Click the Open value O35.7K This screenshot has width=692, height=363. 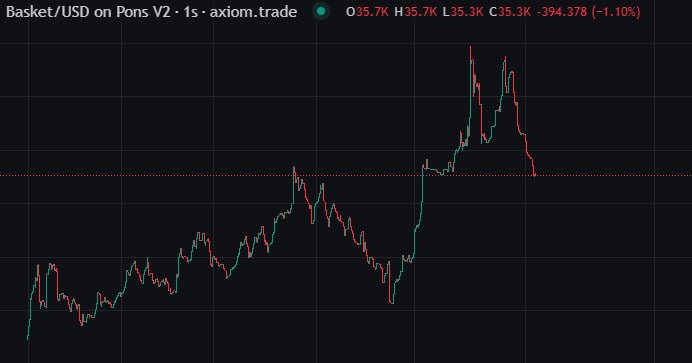point(367,11)
